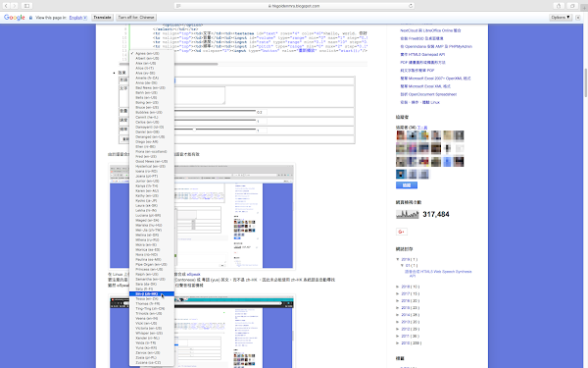The width and height of the screenshot is (588, 368).
Task: Click Turn off for: Chinese button
Action: (x=136, y=18)
